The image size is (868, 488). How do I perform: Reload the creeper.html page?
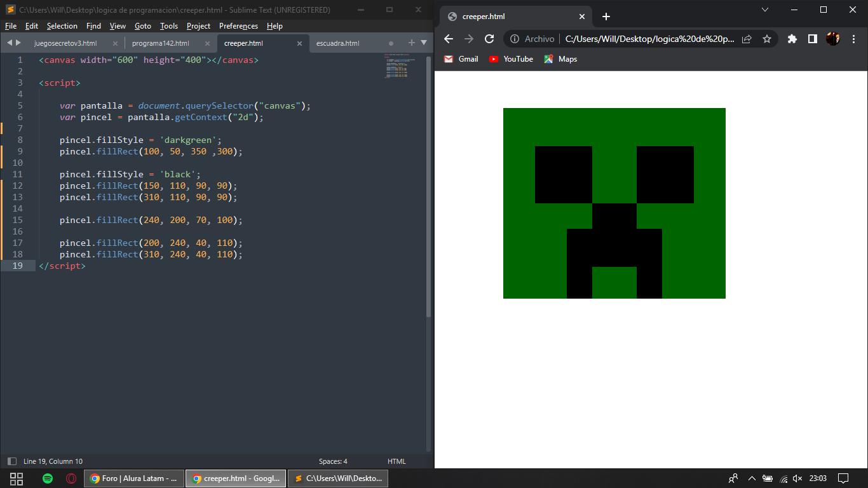[489, 39]
